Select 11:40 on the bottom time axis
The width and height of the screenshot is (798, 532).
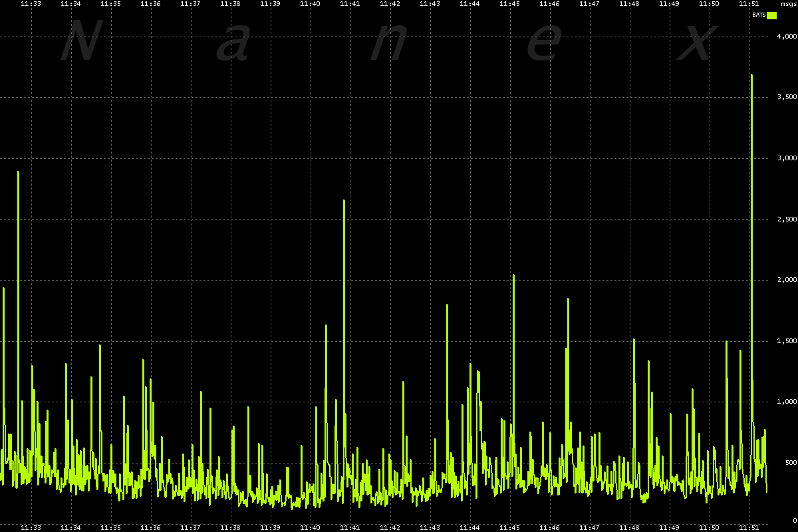tap(310, 527)
